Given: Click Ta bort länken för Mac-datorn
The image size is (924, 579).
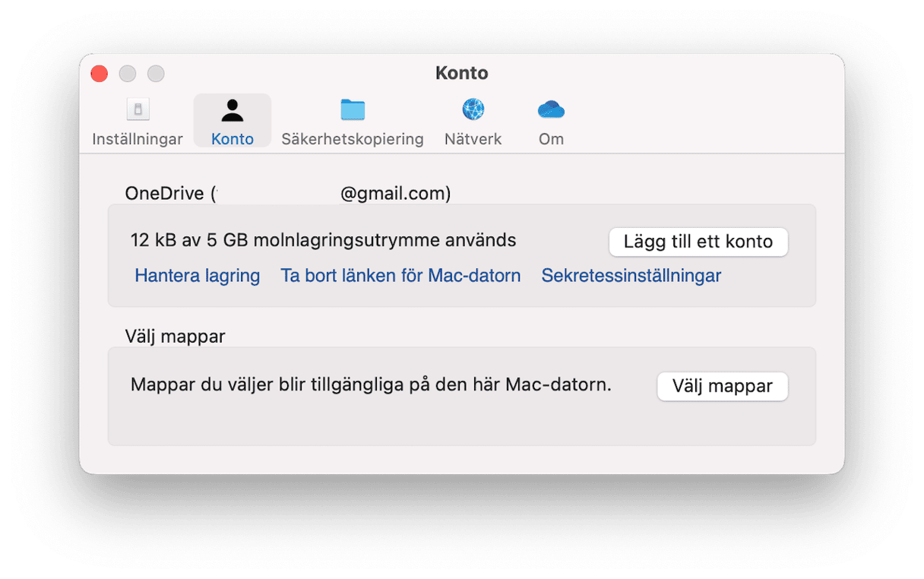Looking at the screenshot, I should click(x=400, y=276).
